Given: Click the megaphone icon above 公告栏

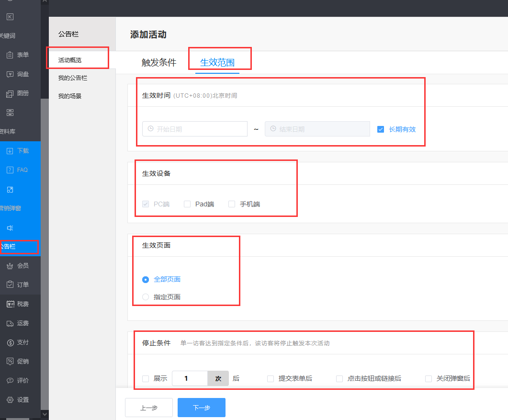Looking at the screenshot, I should tap(10, 228).
